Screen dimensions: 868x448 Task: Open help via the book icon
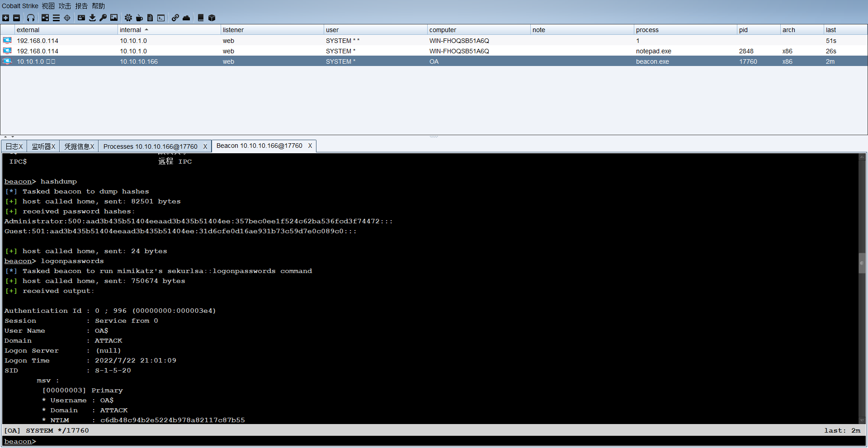(201, 18)
